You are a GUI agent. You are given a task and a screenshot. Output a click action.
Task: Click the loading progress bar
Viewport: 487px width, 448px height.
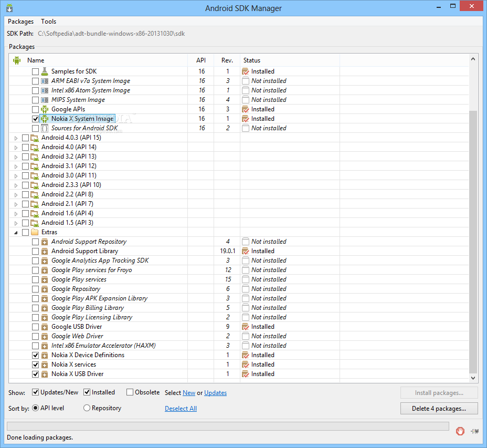(228, 426)
